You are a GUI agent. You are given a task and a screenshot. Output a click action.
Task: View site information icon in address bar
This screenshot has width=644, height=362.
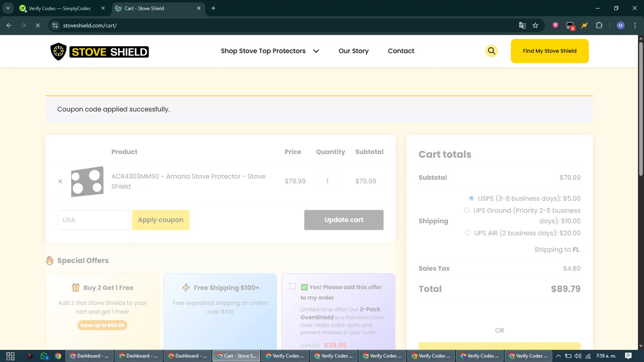pyautogui.click(x=55, y=25)
